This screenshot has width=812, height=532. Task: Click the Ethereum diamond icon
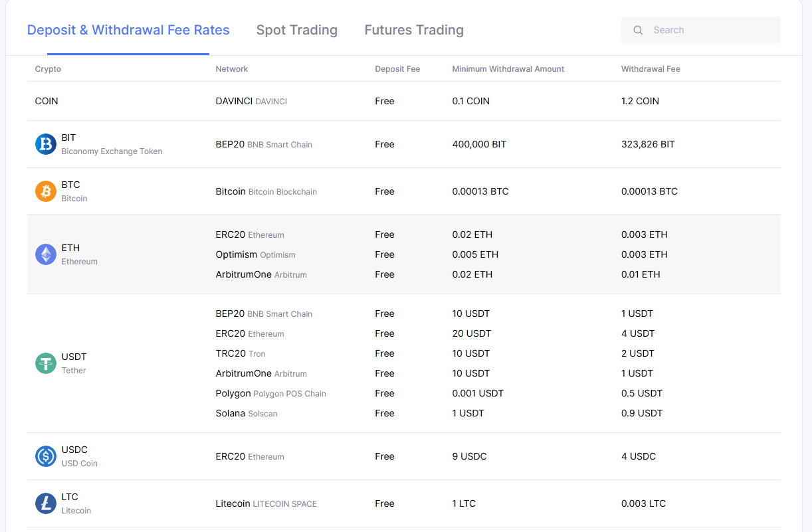tap(46, 254)
